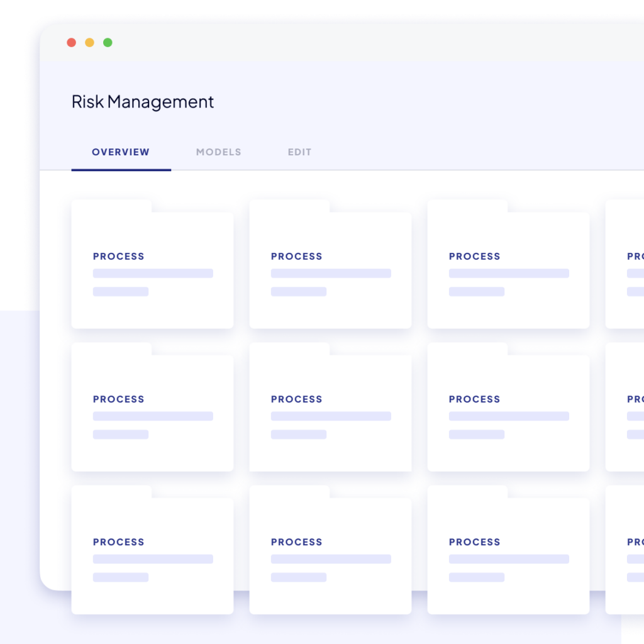The width and height of the screenshot is (644, 644).
Task: Select the Edit tab
Action: coord(299,152)
